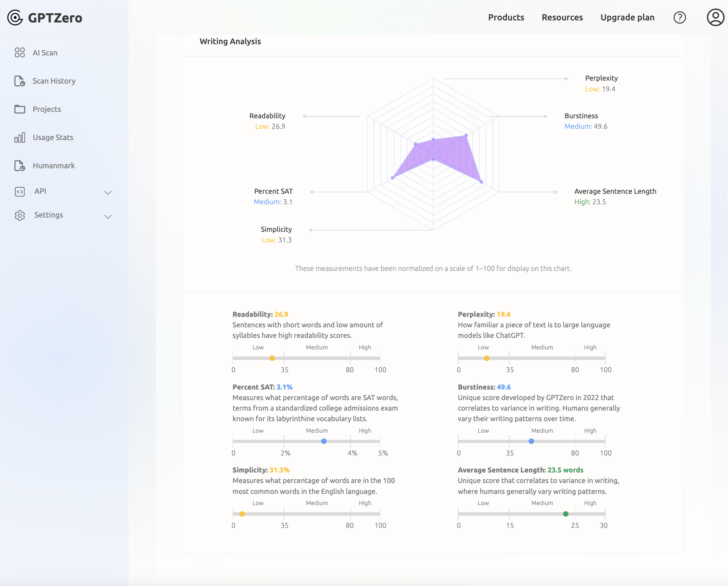Click the GPTZero logo icon
This screenshot has height=586, width=728.
[x=15, y=18]
